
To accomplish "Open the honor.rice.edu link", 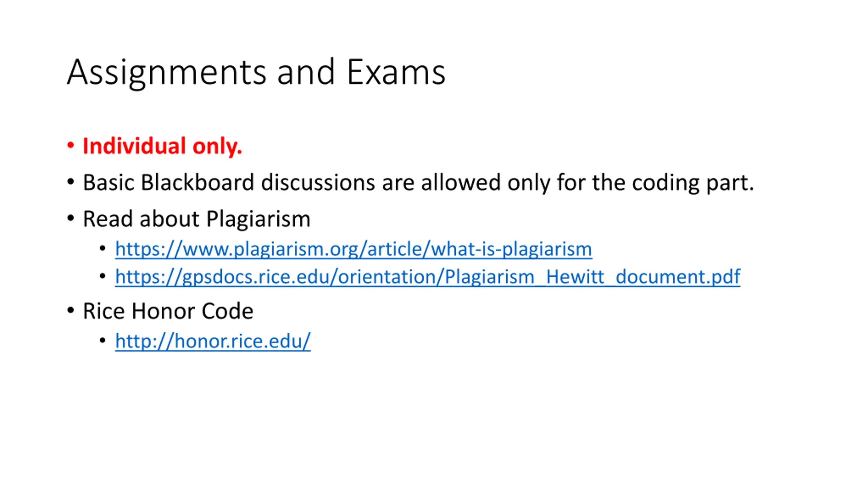I will coord(213,341).
